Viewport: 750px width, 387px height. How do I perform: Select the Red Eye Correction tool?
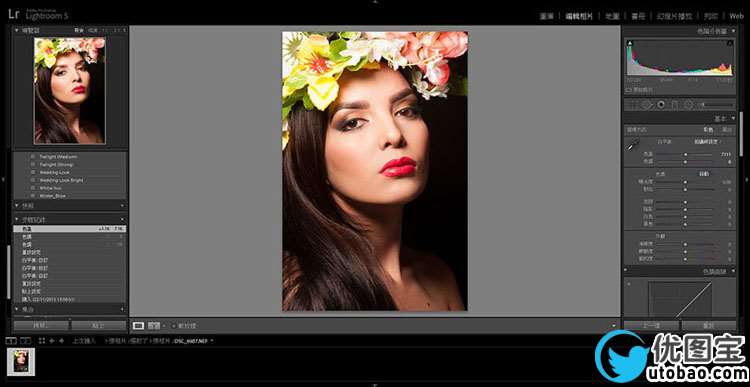click(x=661, y=104)
